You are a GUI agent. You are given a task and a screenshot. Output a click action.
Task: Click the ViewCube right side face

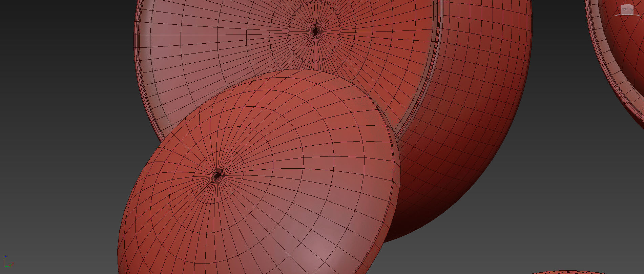click(x=631, y=10)
